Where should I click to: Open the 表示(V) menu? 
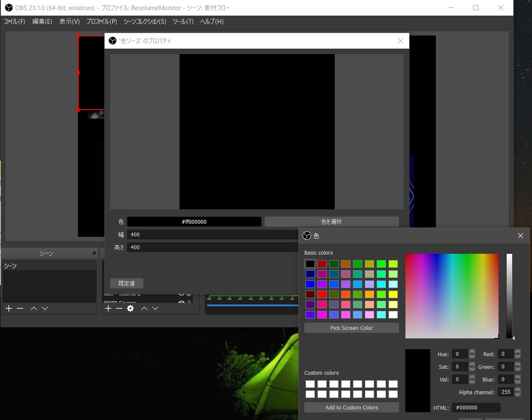pos(70,21)
